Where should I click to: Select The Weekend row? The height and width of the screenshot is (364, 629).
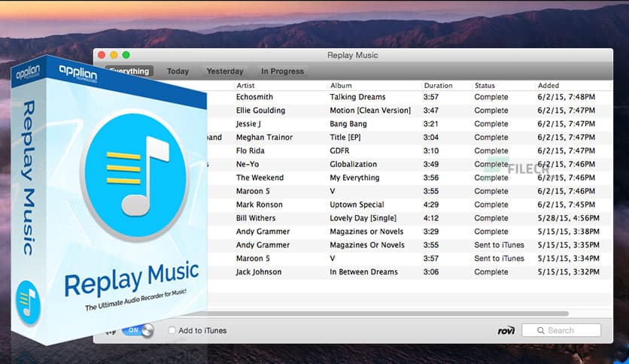click(409, 177)
